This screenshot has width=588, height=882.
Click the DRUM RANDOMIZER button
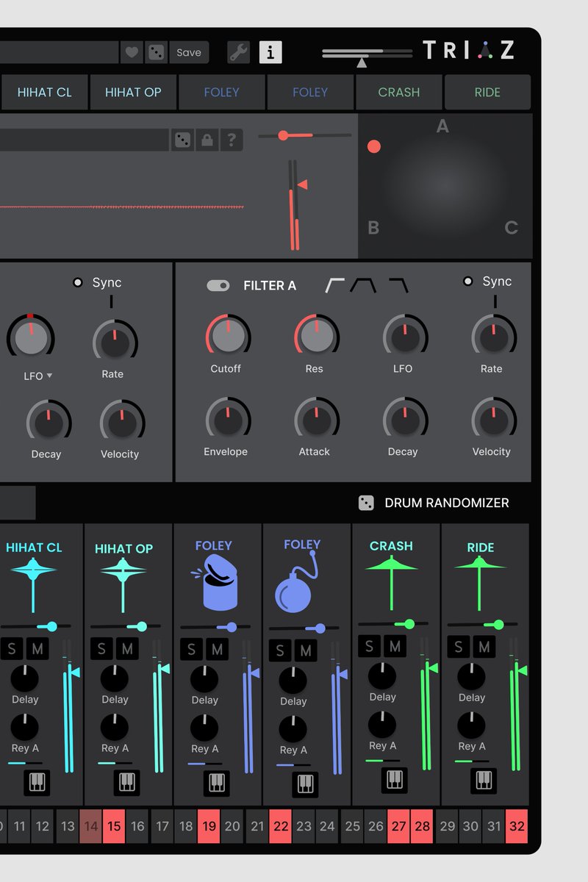[x=434, y=503]
